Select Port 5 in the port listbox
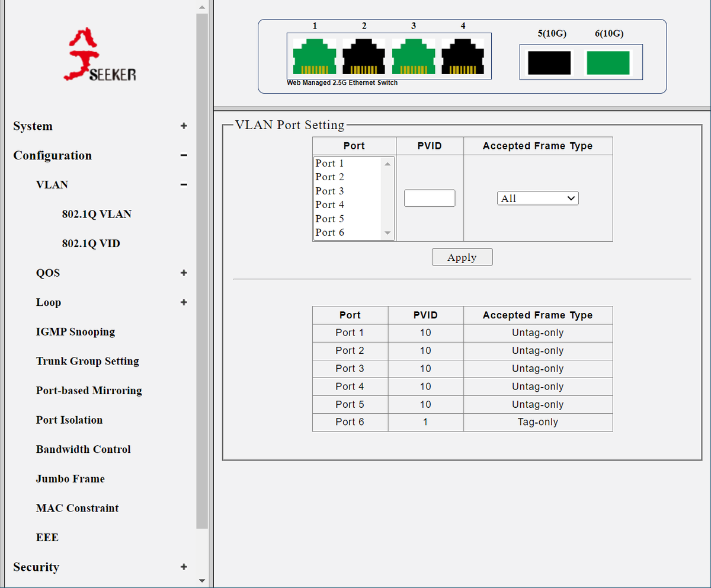The width and height of the screenshot is (711, 588). (x=348, y=219)
